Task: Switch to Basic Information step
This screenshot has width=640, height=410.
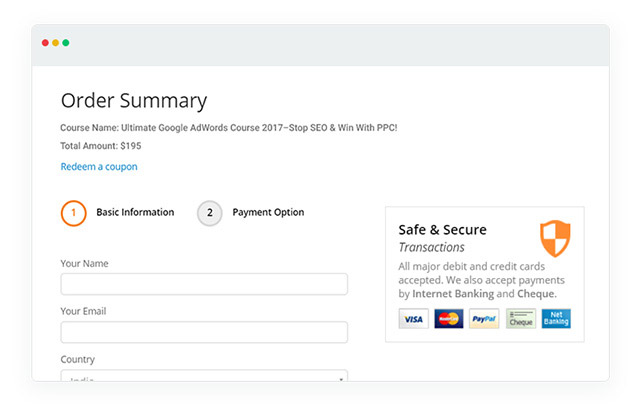Action: 135,212
